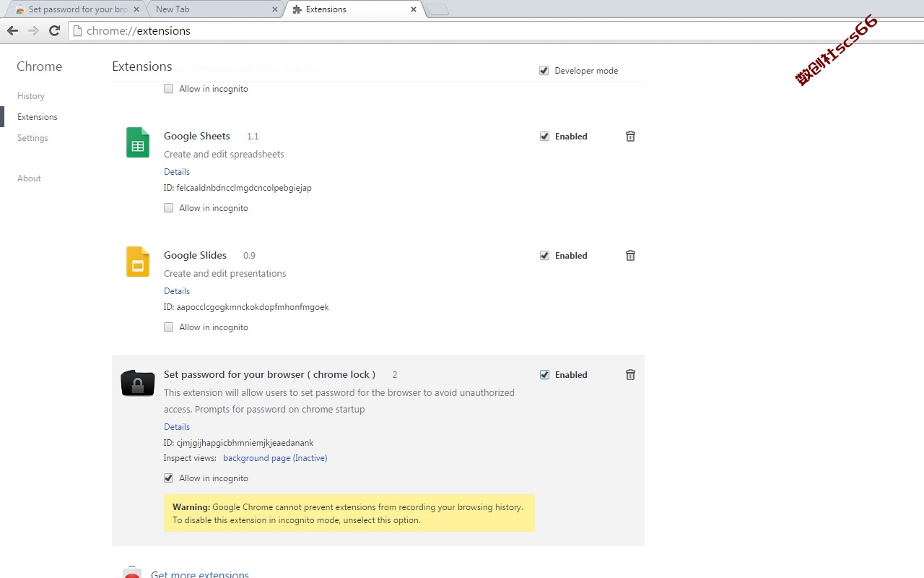The height and width of the screenshot is (578, 924).
Task: Close the 'Set password for your browser' tab
Action: point(136,9)
